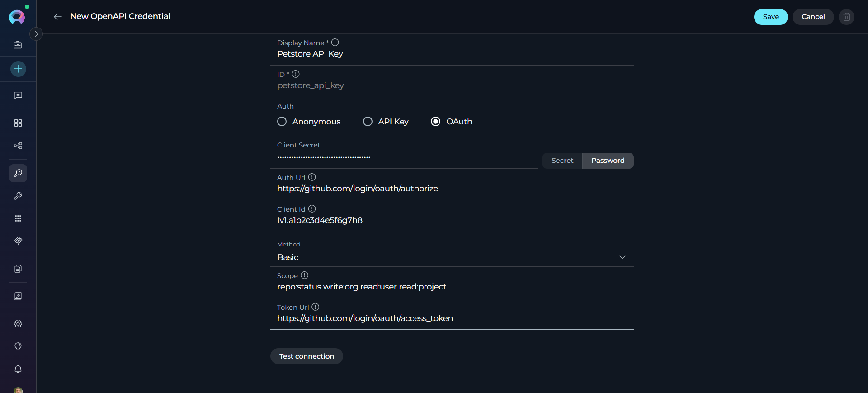Switch Client Secret to Secret tab
This screenshot has height=393, width=868.
pos(562,161)
